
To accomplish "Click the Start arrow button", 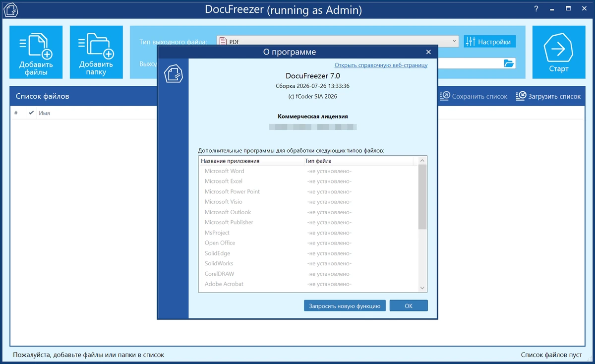I will 558,52.
